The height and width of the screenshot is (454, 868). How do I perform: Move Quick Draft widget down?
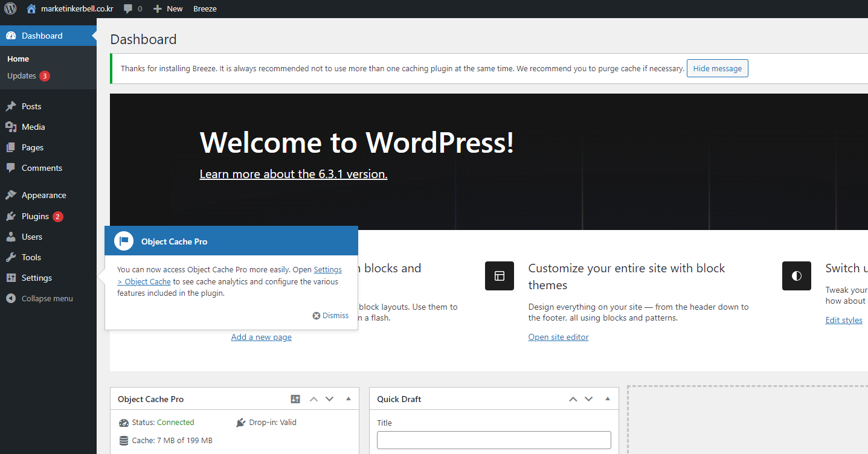click(x=589, y=399)
